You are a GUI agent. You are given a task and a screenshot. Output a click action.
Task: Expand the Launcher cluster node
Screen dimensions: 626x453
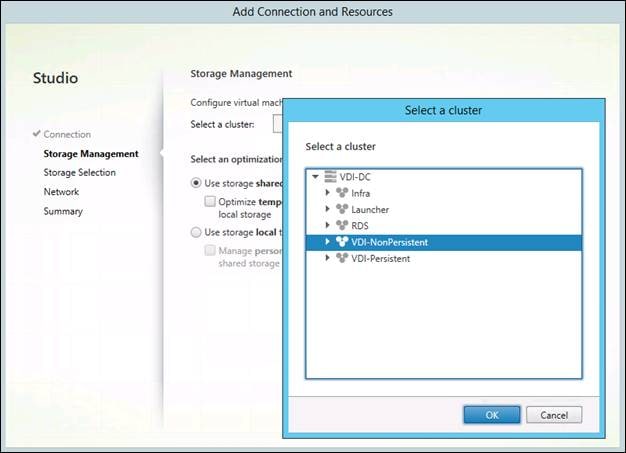pyautogui.click(x=327, y=209)
